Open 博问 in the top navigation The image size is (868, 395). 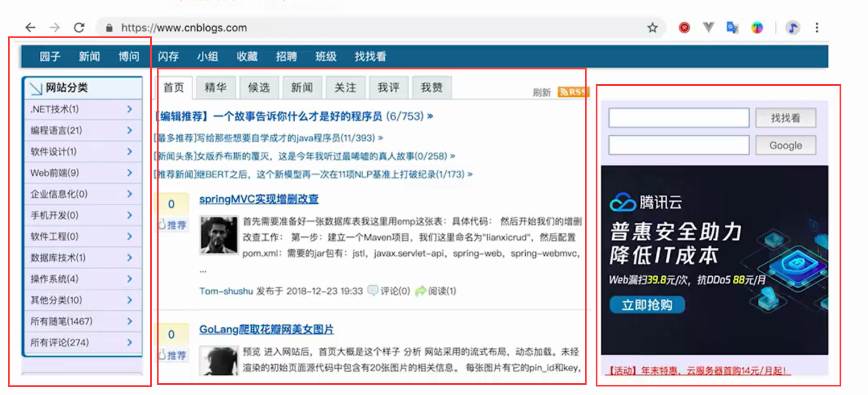click(x=129, y=56)
